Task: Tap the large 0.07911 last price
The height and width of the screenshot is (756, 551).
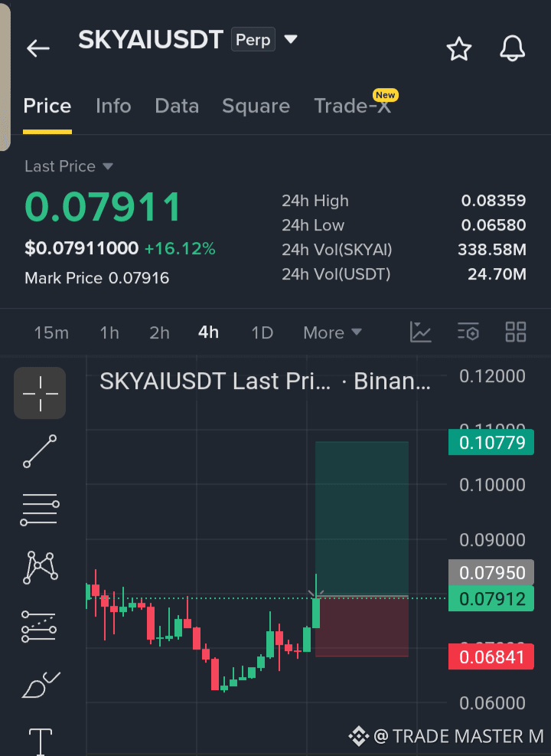Action: 103,208
